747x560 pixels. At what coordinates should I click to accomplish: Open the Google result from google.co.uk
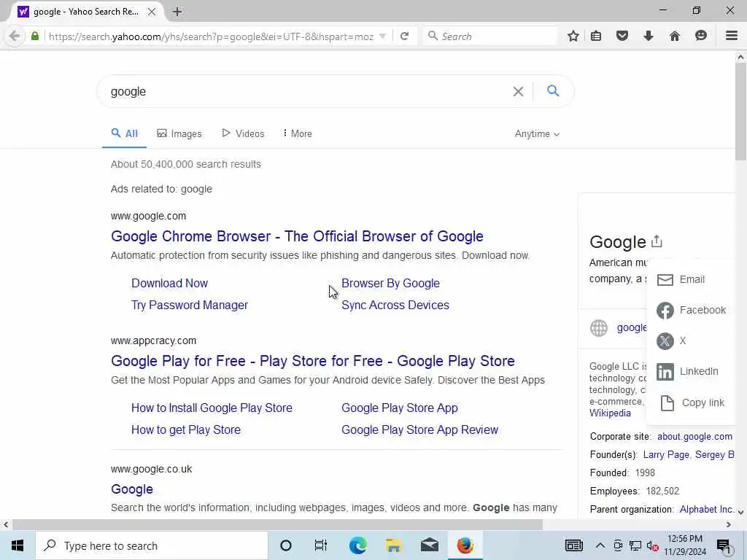click(x=132, y=489)
